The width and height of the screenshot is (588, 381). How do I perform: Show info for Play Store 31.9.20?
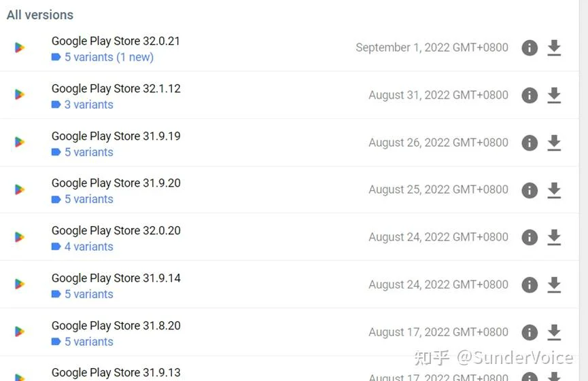click(530, 190)
